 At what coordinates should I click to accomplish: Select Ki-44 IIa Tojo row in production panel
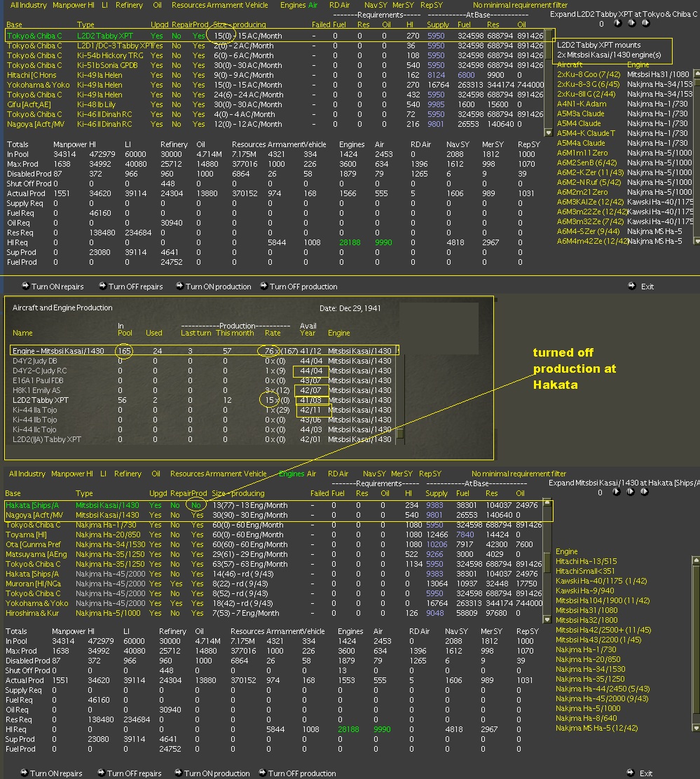pos(204,410)
